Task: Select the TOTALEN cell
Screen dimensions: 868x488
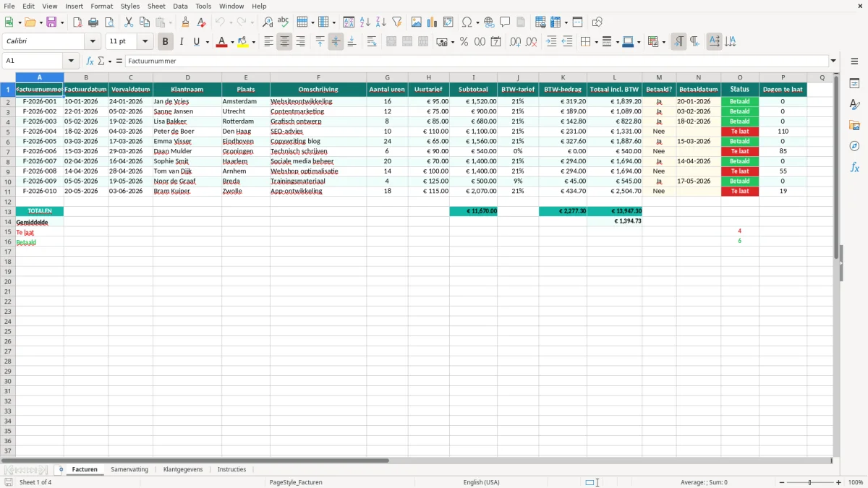Action: (40, 211)
